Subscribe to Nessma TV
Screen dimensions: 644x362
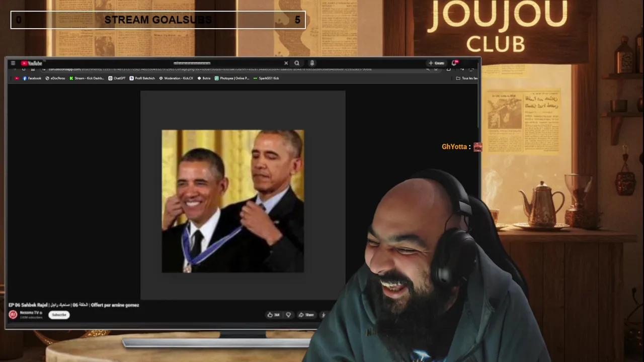59,315
